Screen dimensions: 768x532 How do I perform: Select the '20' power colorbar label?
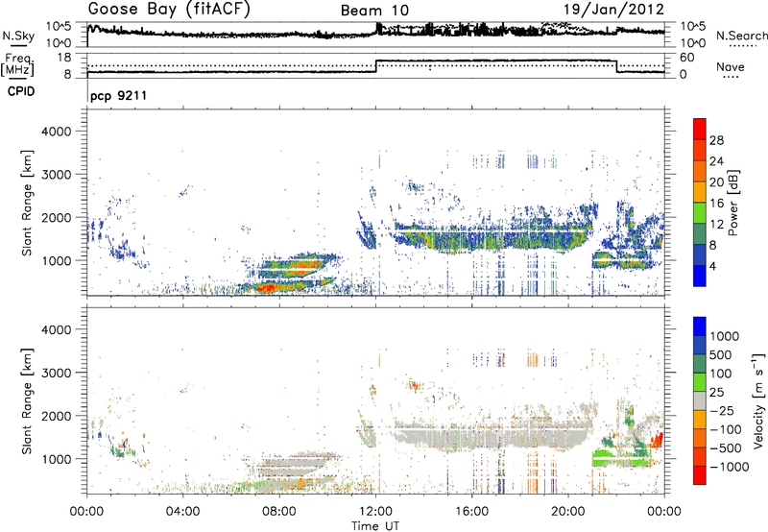coord(716,182)
